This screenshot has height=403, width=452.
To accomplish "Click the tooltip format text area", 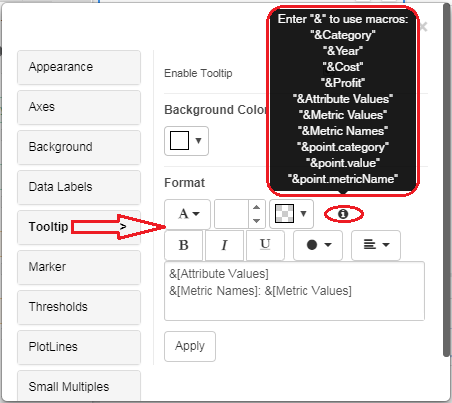I will click(294, 291).
